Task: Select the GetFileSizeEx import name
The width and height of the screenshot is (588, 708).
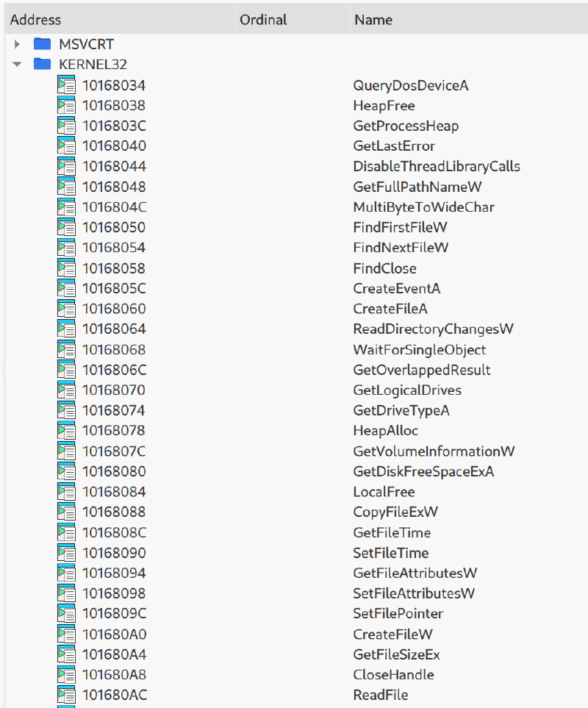Action: coord(396,655)
